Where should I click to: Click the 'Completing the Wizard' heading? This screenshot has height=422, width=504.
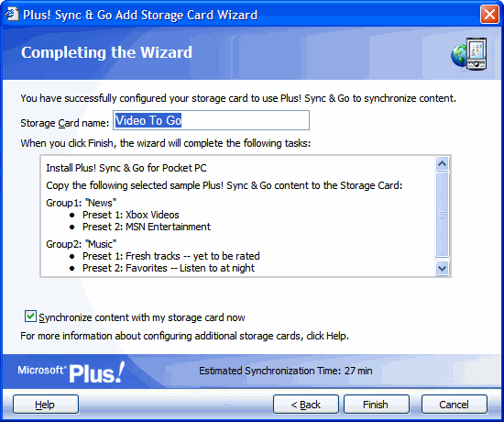pyautogui.click(x=106, y=52)
